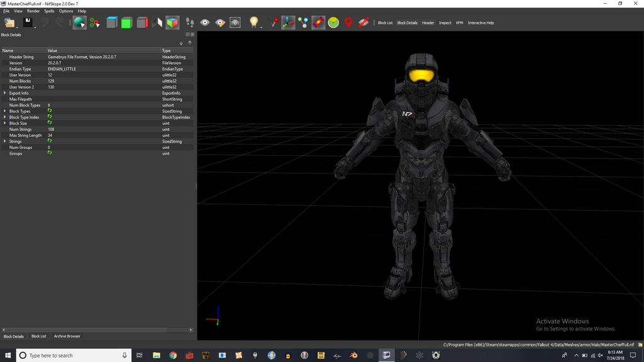644x362 pixels.
Task: Toggle the node connections display
Action: 303,23
